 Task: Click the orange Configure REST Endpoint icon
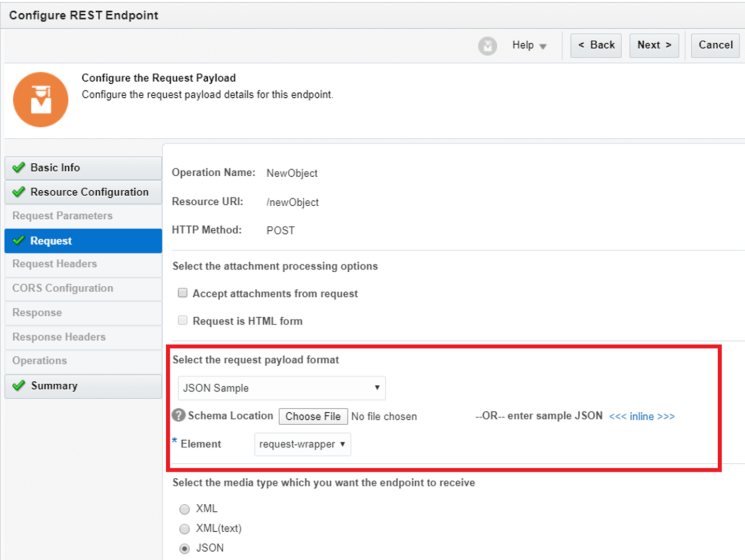(x=40, y=99)
